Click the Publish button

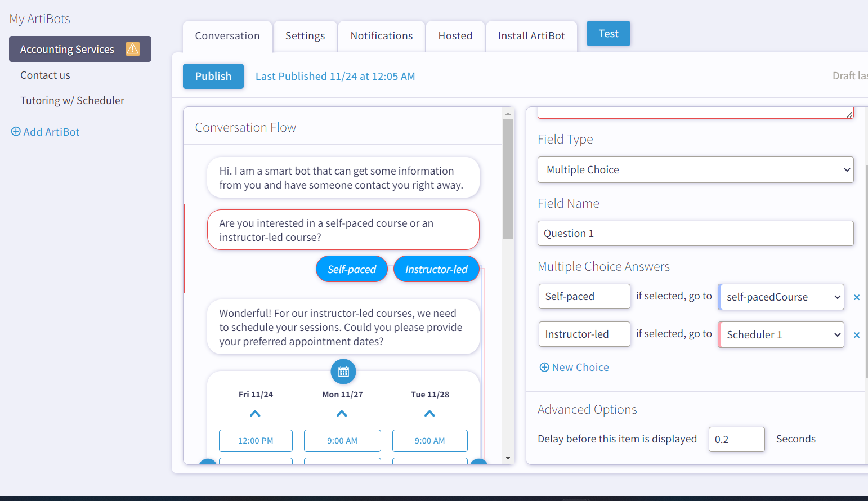click(x=213, y=76)
